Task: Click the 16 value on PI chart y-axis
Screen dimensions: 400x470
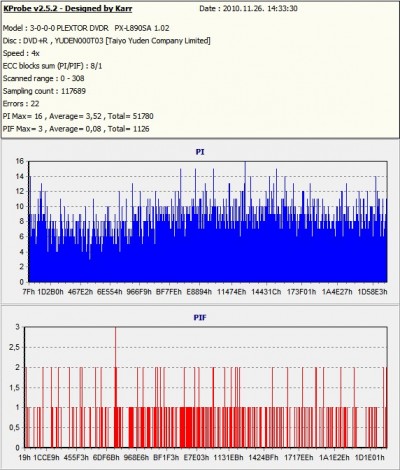Action: click(20, 161)
